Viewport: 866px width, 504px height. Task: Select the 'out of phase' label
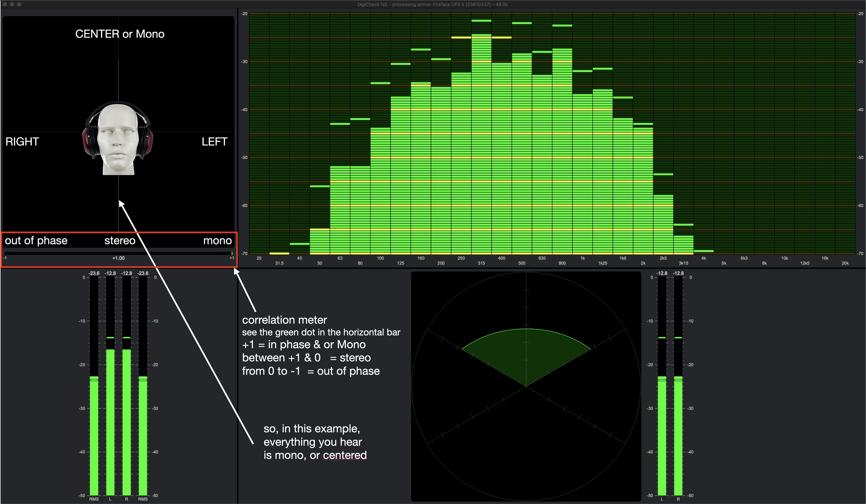click(x=36, y=241)
